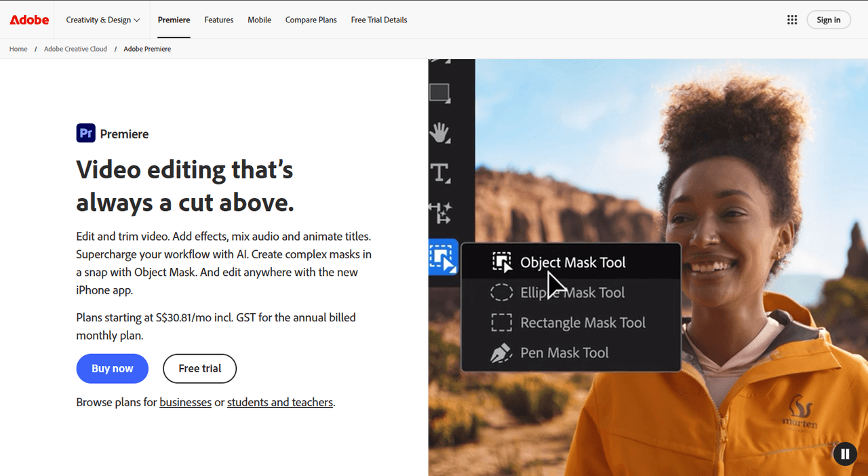Image resolution: width=868 pixels, height=476 pixels.
Task: Open Free Trial Details tab
Action: click(379, 20)
